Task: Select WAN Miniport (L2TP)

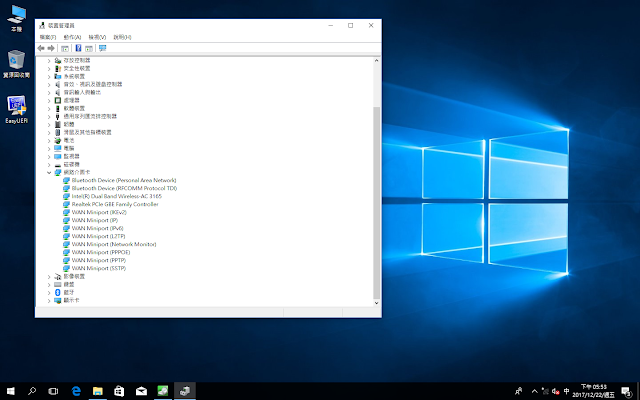Action: [98, 236]
